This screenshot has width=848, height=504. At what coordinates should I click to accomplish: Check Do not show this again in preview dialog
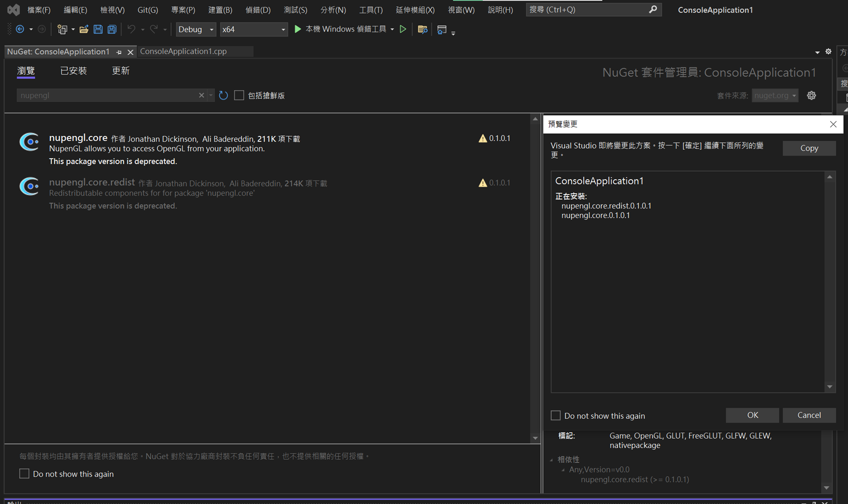[x=556, y=415]
